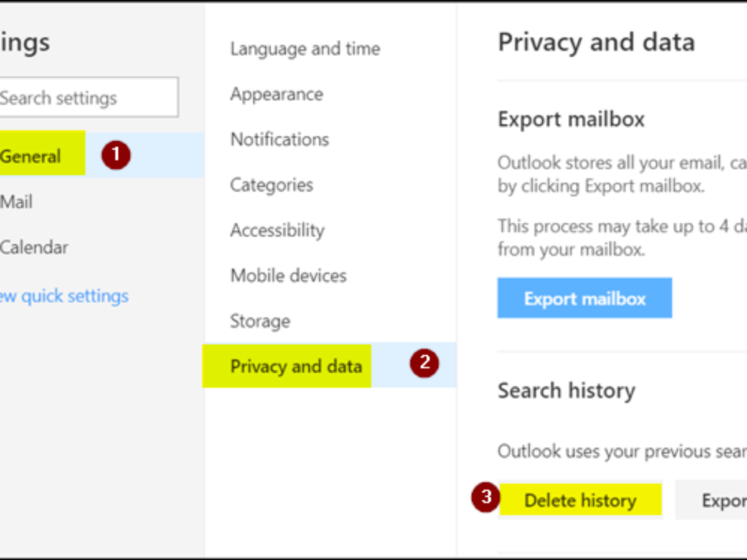Select Notifications in the settings list
747x560 pixels.
tap(280, 139)
